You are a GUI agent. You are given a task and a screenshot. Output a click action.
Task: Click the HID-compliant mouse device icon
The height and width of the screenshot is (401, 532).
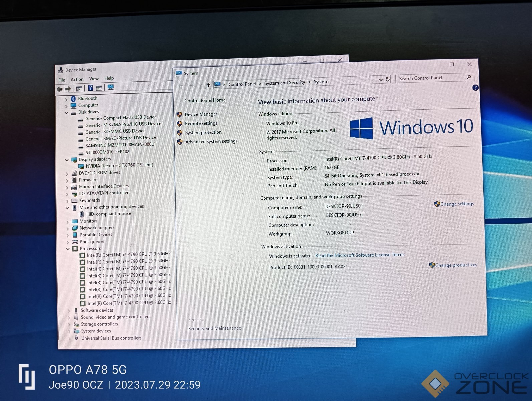(82, 214)
